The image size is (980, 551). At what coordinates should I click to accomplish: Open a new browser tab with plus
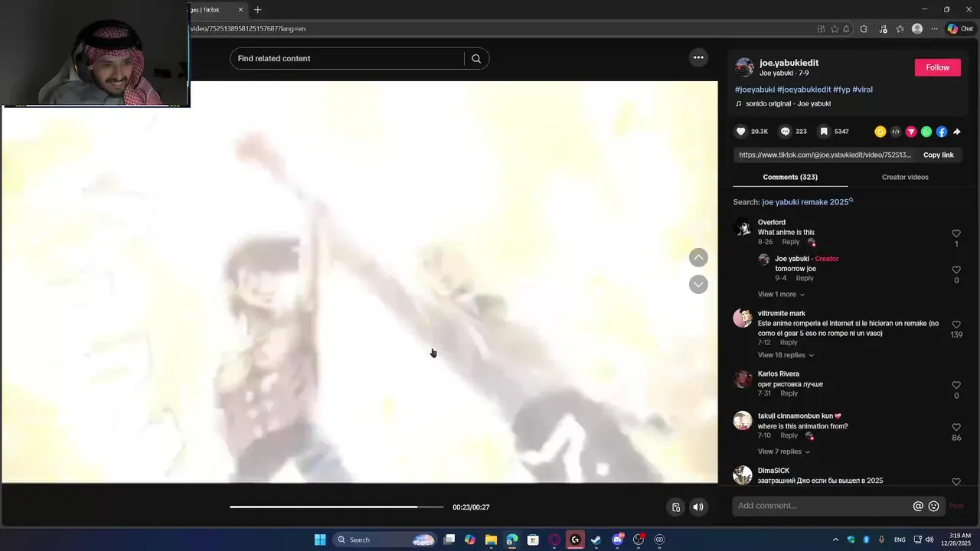point(257,10)
